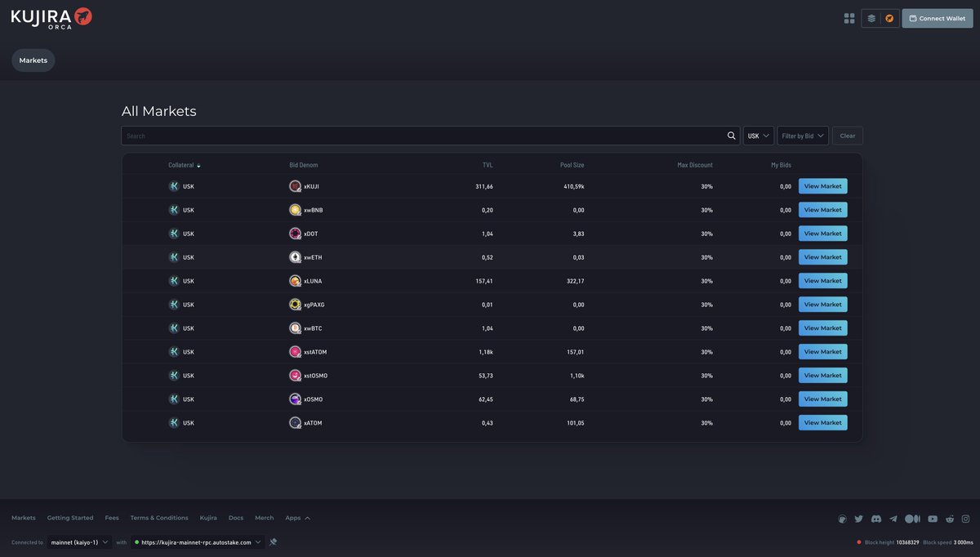Viewport: 980px width, 557px height.
Task: Open the Terms & Conditions footer link
Action: point(159,518)
